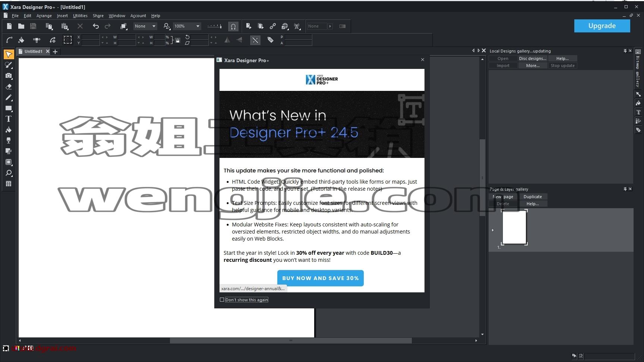Tick the Don't show this again checkbox
Screen dimensions: 644x362
[x=222, y=300]
